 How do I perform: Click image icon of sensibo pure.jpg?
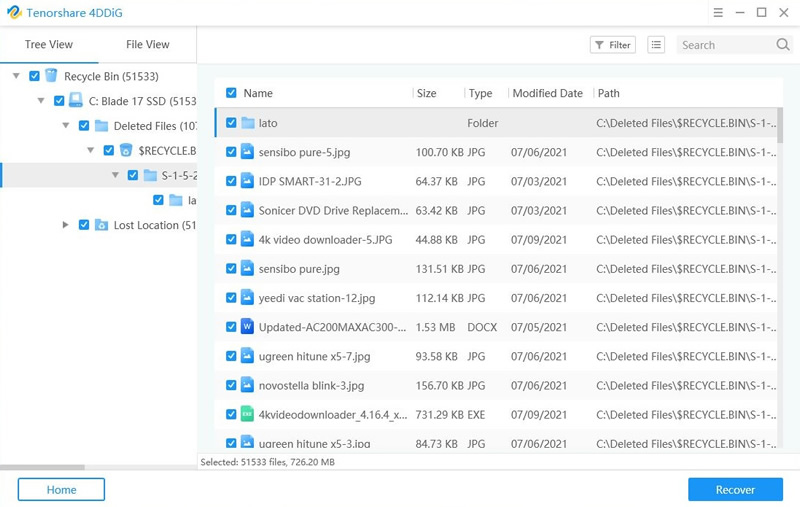pyautogui.click(x=247, y=268)
